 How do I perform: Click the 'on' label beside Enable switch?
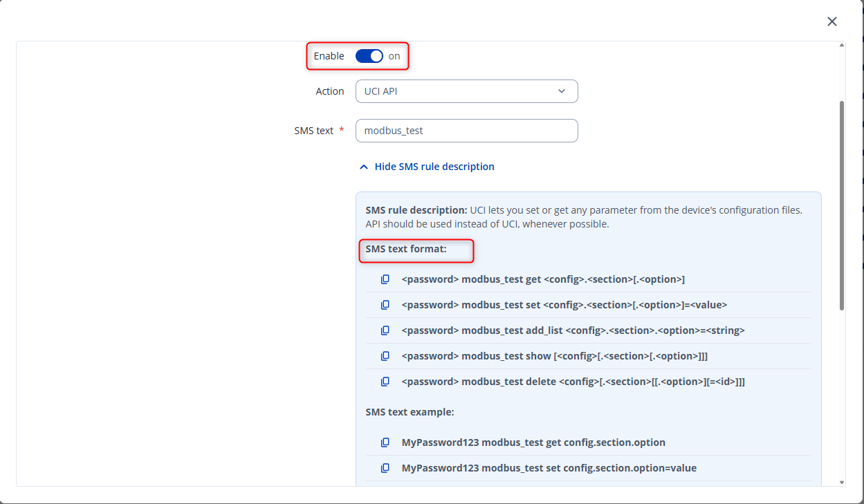pyautogui.click(x=394, y=57)
